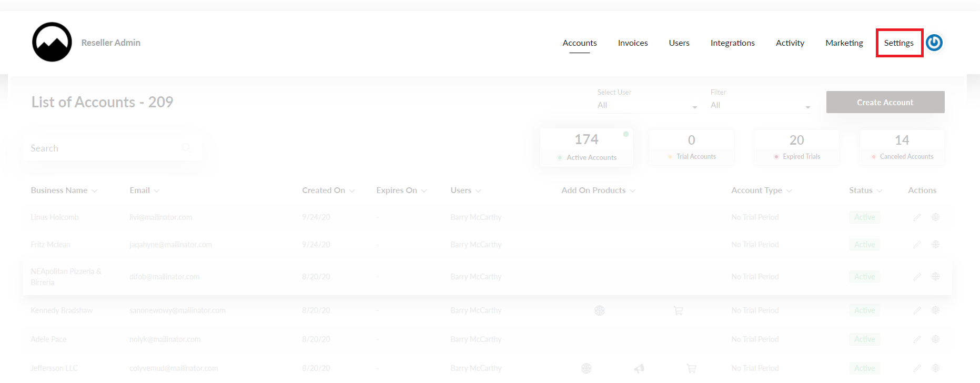Open the Settings menu item
The height and width of the screenshot is (383, 980).
[x=899, y=43]
